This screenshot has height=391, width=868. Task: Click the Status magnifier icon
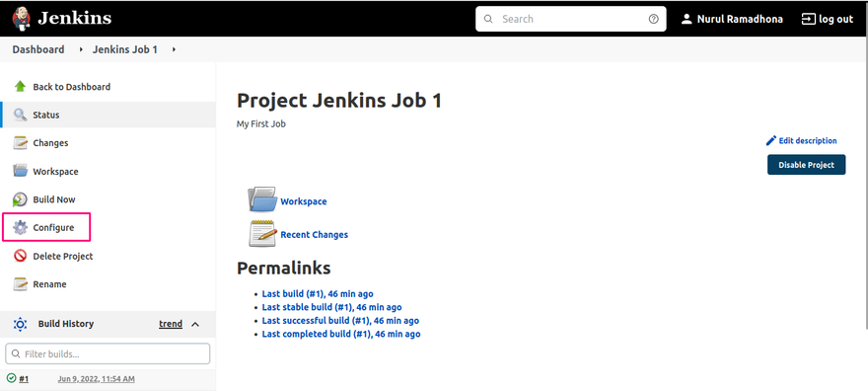pos(20,115)
